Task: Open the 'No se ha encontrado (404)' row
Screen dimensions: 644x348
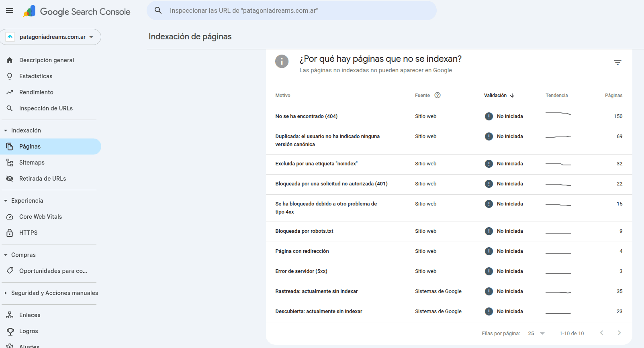Action: click(x=449, y=117)
